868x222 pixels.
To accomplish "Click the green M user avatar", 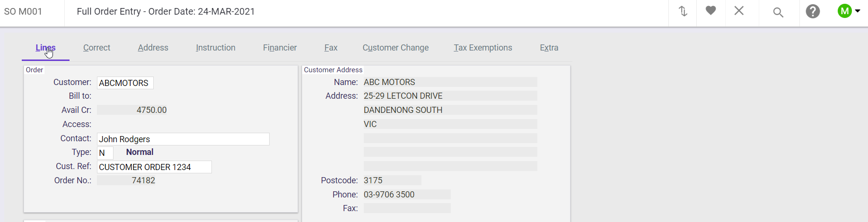I will point(844,11).
